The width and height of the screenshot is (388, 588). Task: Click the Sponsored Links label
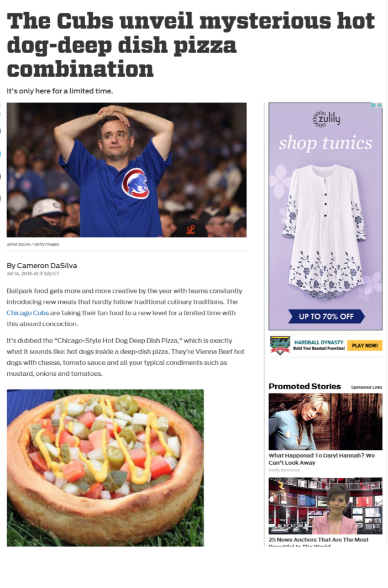click(x=366, y=387)
